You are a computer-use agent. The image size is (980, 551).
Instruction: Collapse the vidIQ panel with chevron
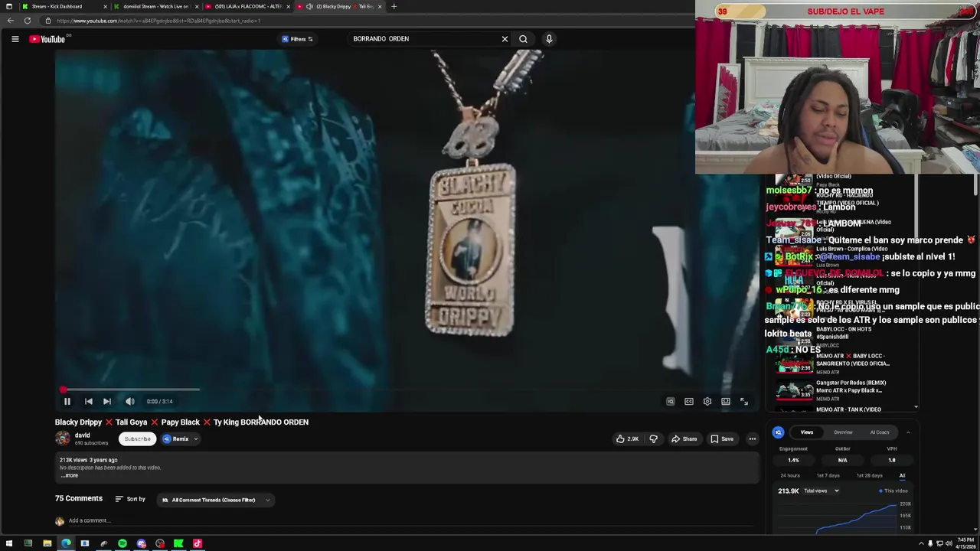tap(908, 432)
